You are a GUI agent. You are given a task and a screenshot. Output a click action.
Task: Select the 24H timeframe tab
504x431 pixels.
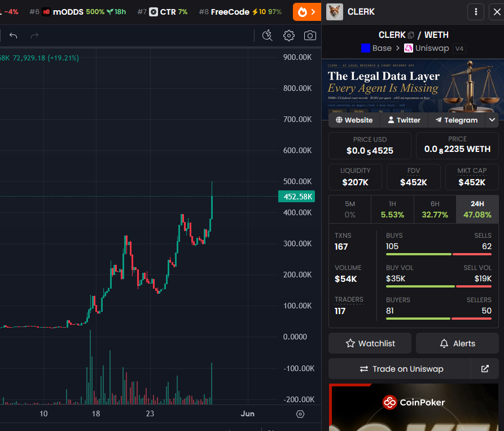(x=477, y=209)
